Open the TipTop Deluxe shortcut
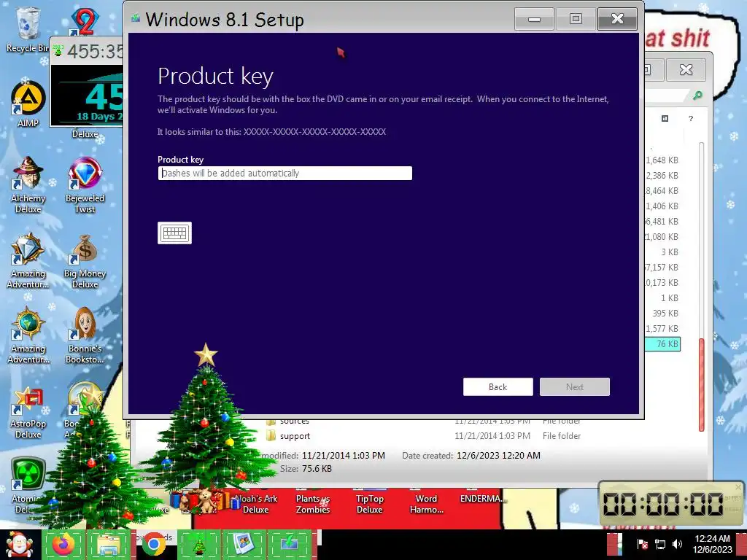Screen dimensions: 747x560 (x=369, y=502)
